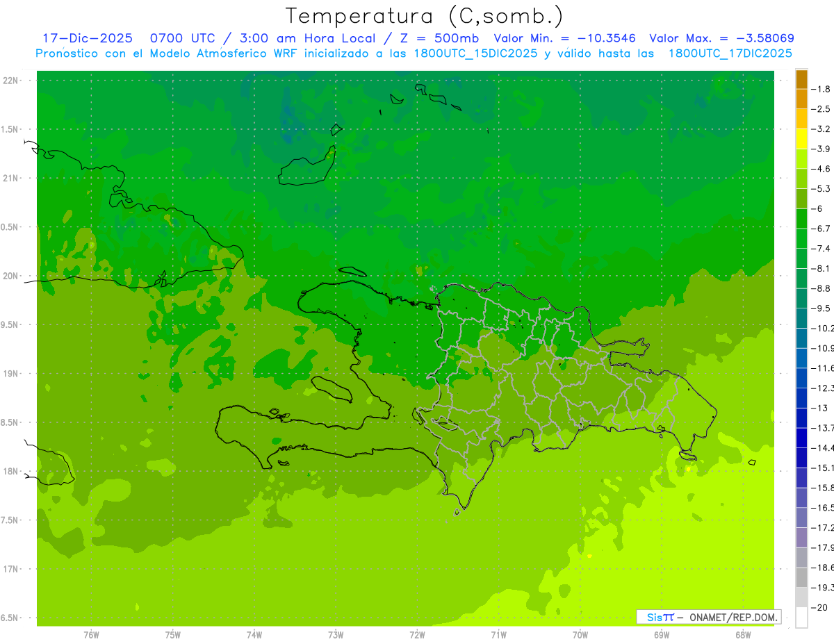Image resolution: width=834 pixels, height=644 pixels.
Task: Select the blue swatch between -11.6 and -12.3
Action: pos(801,377)
